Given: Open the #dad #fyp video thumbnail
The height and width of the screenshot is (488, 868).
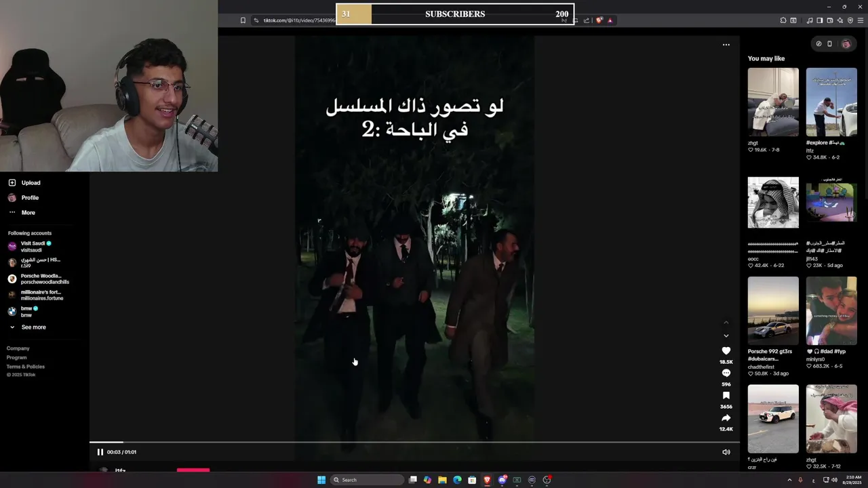Looking at the screenshot, I should [x=831, y=310].
